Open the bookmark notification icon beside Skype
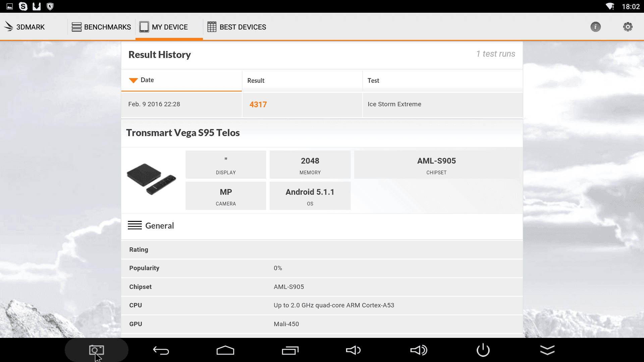 tap(37, 6)
